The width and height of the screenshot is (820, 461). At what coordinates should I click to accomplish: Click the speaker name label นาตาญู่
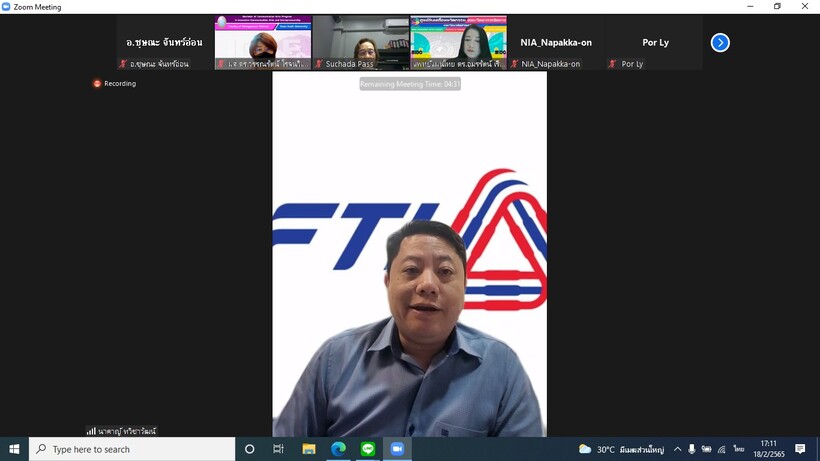127,431
